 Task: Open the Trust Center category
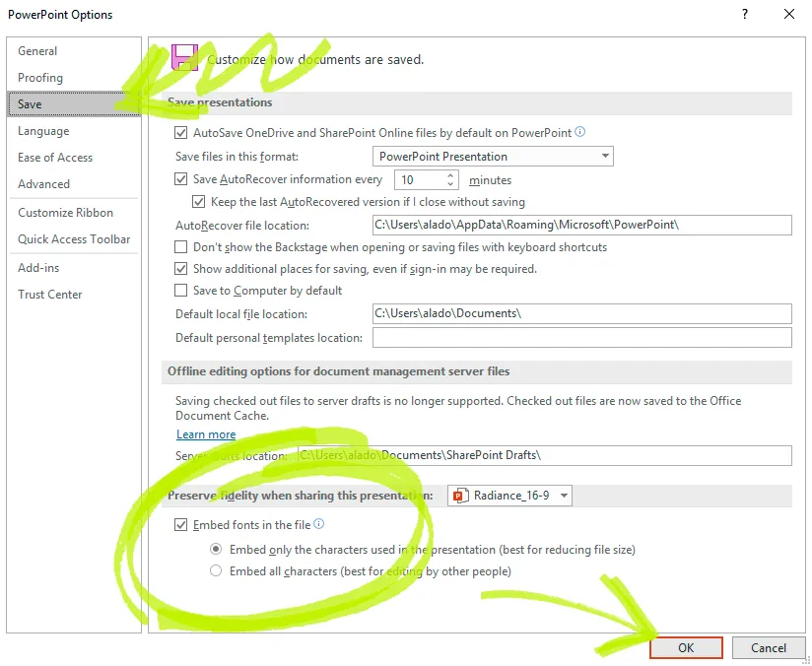[74, 295]
